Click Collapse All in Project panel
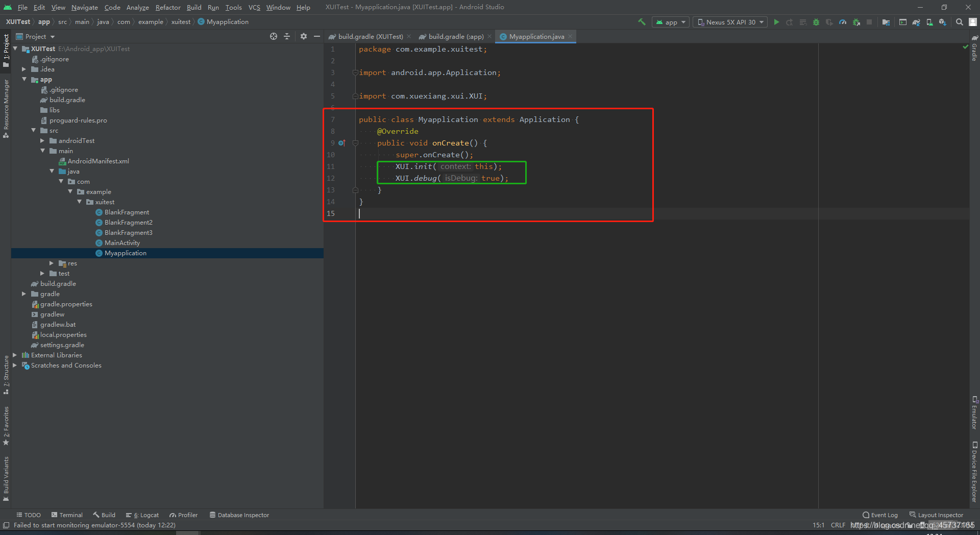The height and width of the screenshot is (535, 980). pos(287,36)
